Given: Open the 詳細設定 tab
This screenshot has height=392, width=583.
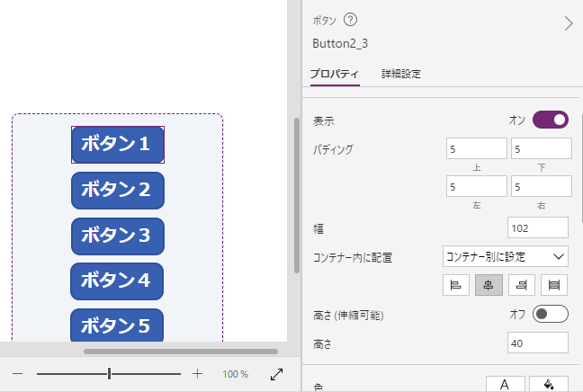Looking at the screenshot, I should (401, 74).
